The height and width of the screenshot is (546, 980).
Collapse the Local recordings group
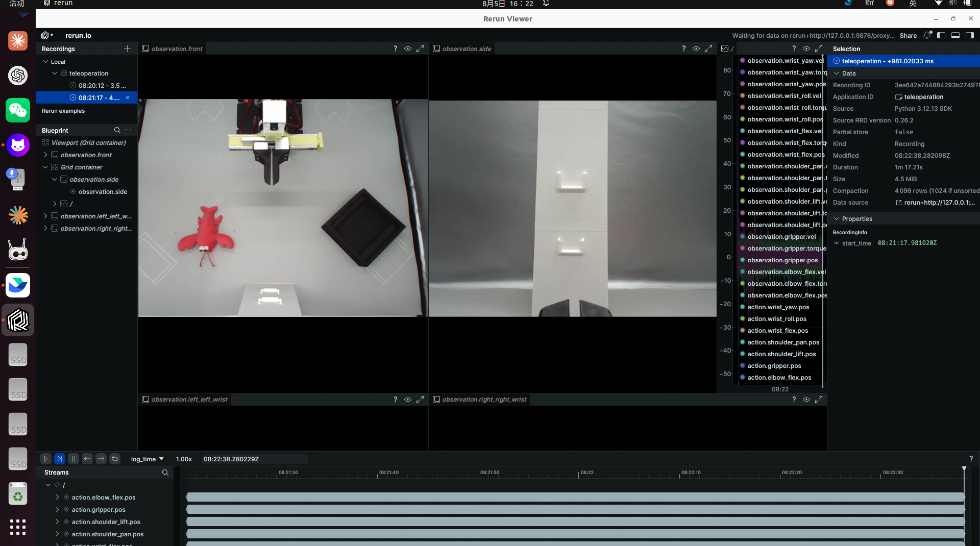coord(45,61)
